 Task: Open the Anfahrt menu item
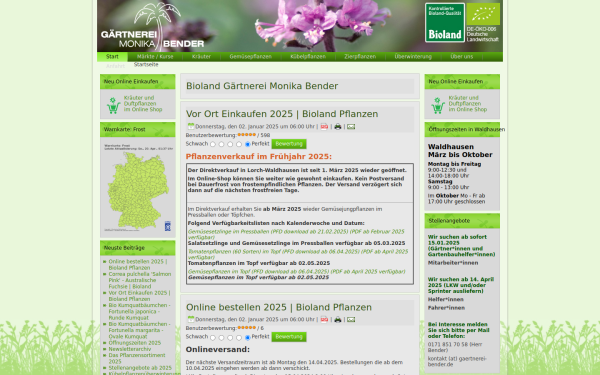[x=115, y=66]
